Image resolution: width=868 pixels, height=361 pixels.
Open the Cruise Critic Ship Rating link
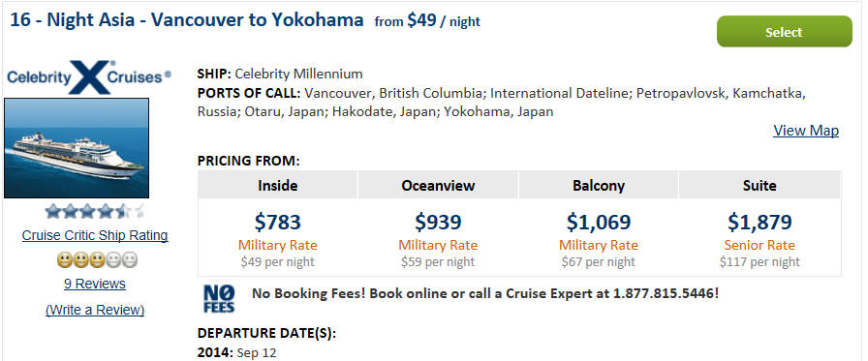[95, 235]
